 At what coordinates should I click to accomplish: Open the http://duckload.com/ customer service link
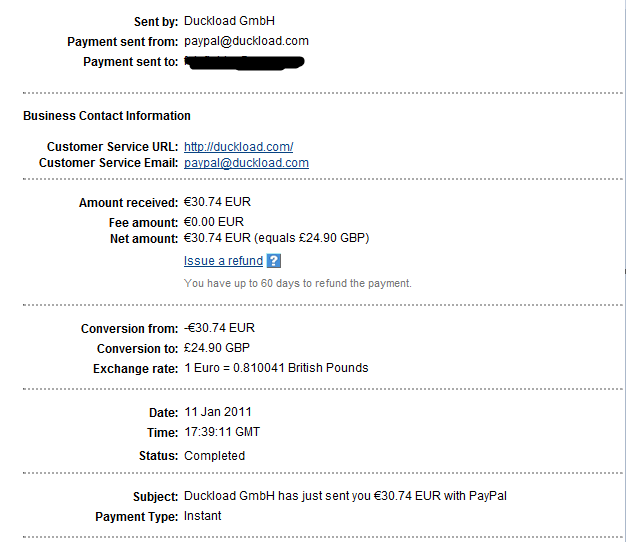pos(238,146)
